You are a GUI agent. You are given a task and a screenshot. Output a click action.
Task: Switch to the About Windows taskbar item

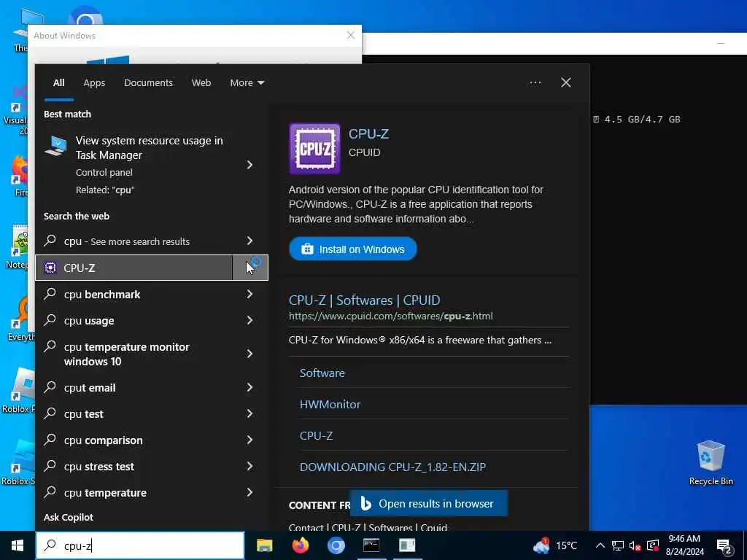coord(407,545)
